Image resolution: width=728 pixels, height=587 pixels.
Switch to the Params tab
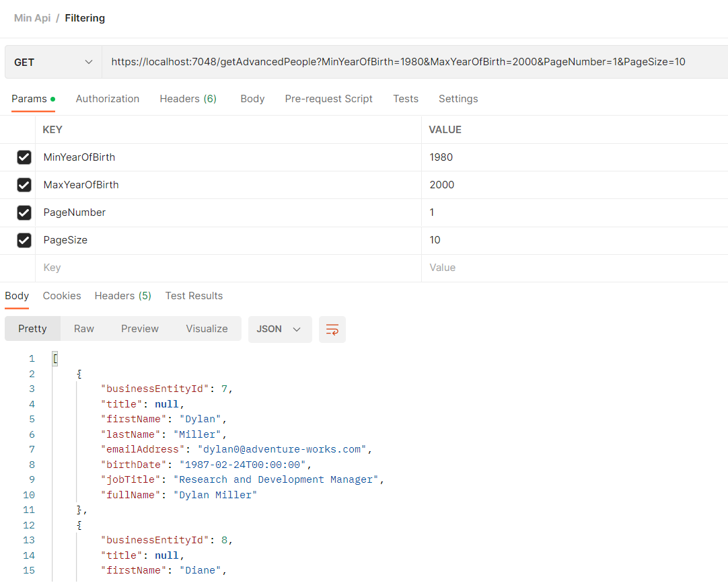pos(33,99)
